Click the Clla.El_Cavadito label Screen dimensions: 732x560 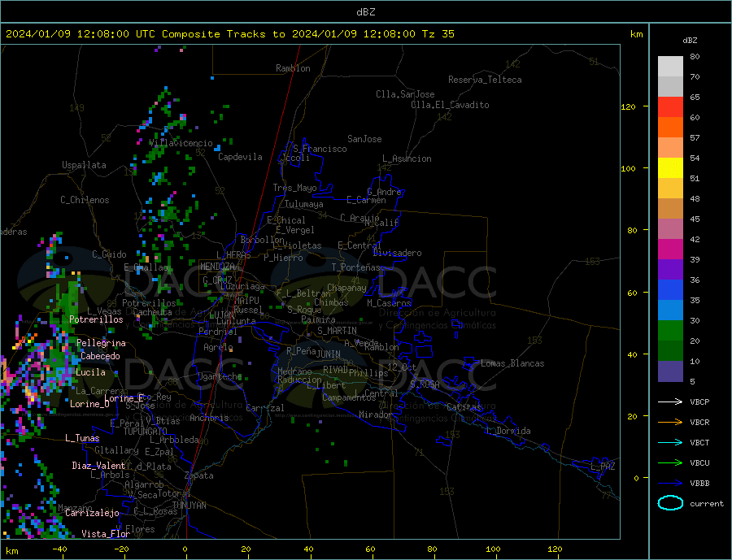(x=450, y=105)
